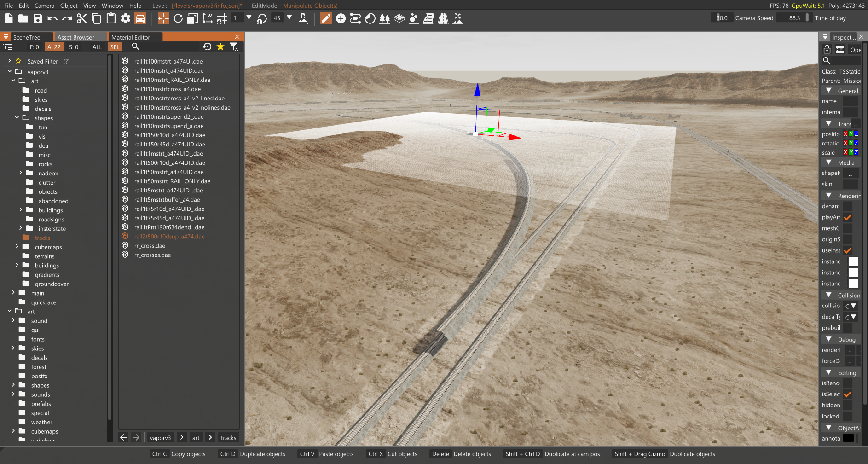Toggle the Inspector lock icon
Viewport: 868px width, 464px height.
click(x=827, y=49)
